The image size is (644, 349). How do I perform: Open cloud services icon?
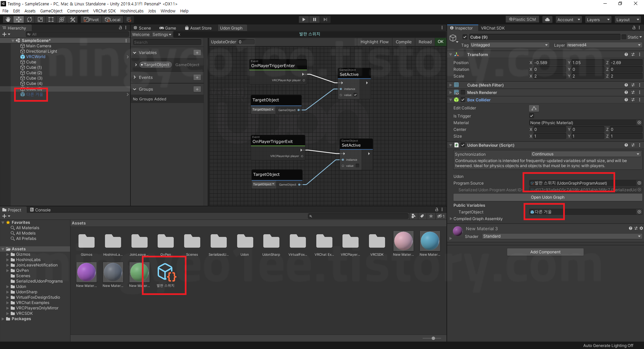pyautogui.click(x=547, y=19)
